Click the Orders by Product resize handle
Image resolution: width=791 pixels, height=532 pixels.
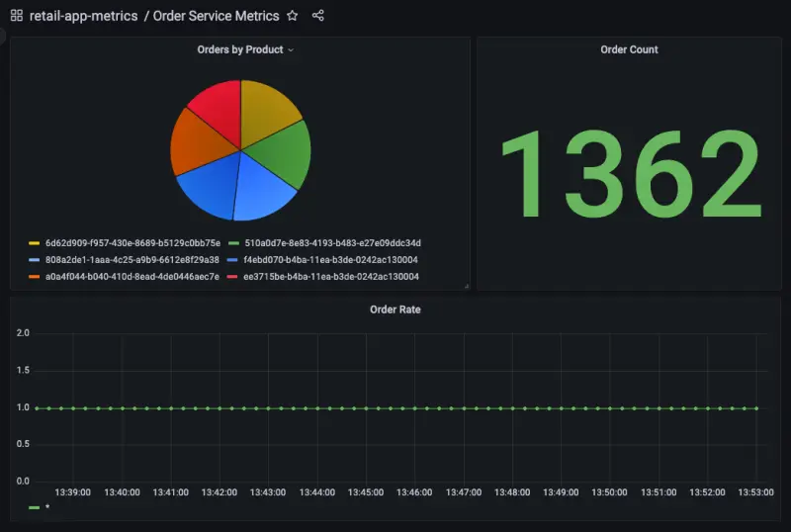click(467, 286)
